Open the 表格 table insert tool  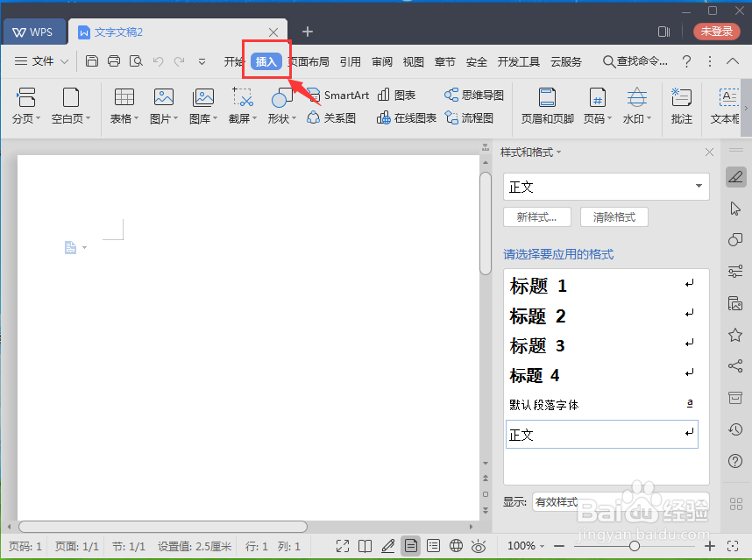[124, 106]
